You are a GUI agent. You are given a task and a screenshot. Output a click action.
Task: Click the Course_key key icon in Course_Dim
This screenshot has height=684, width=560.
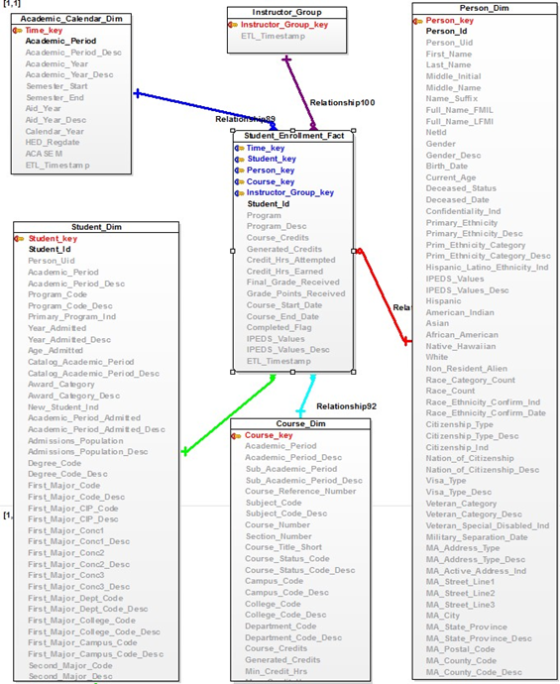coord(236,435)
